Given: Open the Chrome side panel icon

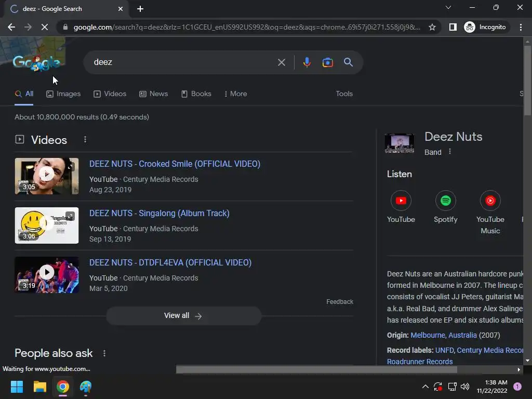Looking at the screenshot, I should (453, 27).
